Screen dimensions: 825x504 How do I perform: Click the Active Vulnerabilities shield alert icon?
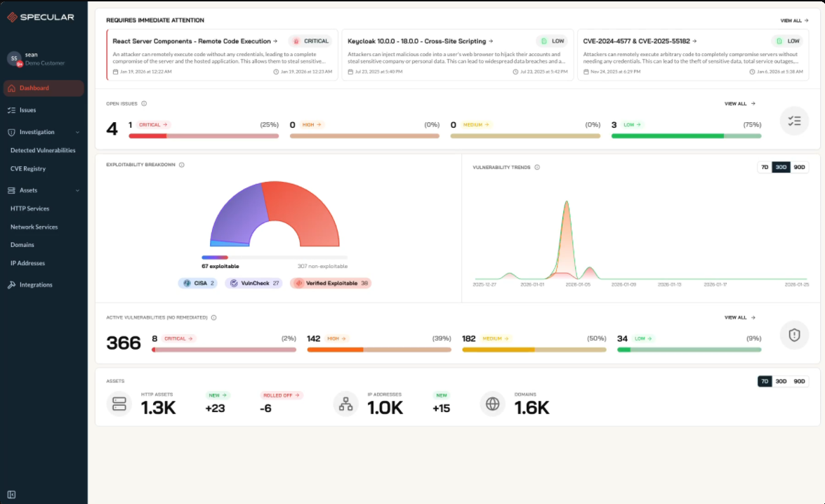(x=794, y=335)
